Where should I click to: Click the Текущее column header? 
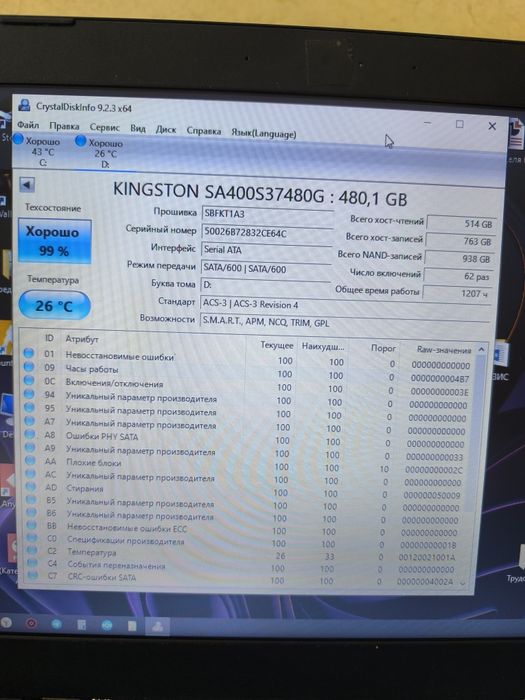pyautogui.click(x=277, y=345)
